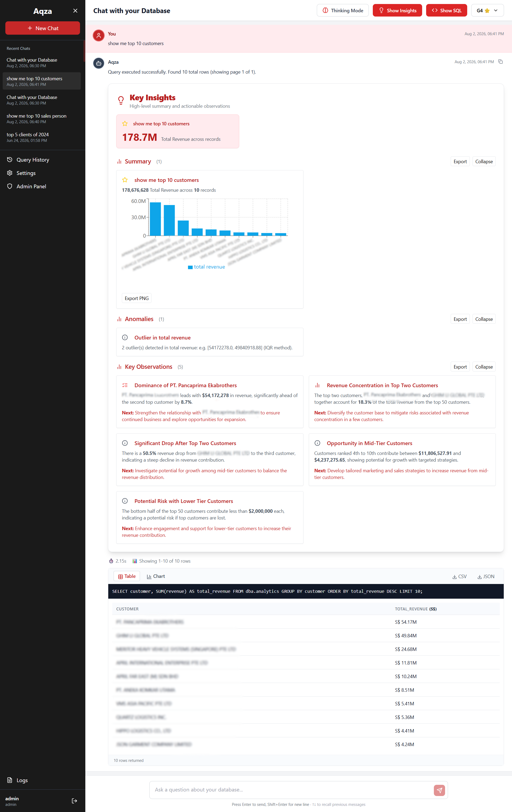Click the S$ 54.17M revenue cell
The image size is (512, 812).
[x=406, y=622]
